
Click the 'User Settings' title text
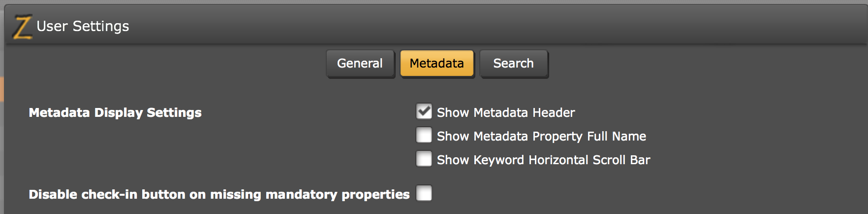pos(83,26)
